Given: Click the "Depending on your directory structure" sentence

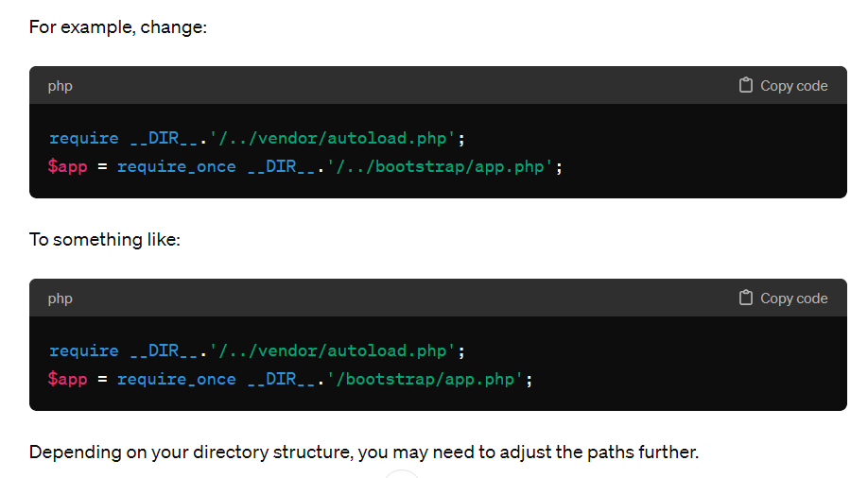Looking at the screenshot, I should pos(364,452).
